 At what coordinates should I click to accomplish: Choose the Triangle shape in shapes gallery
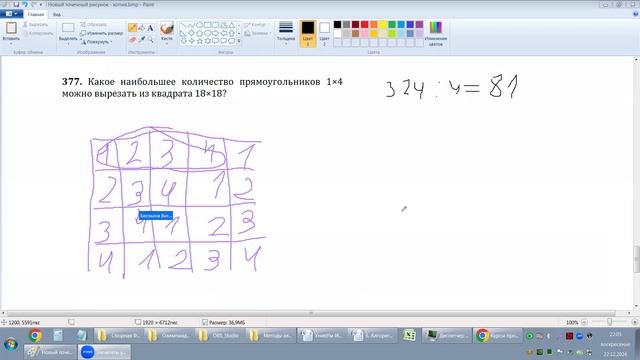tap(231, 25)
